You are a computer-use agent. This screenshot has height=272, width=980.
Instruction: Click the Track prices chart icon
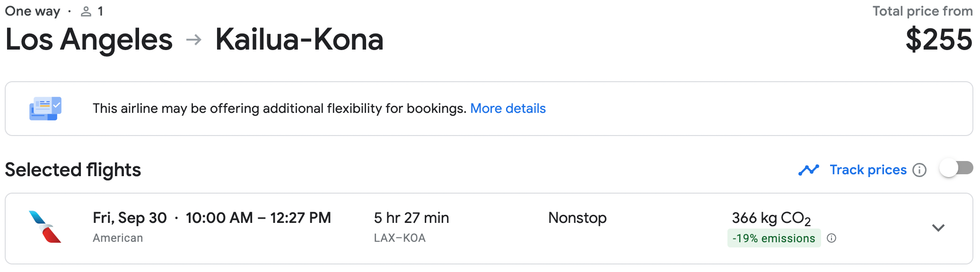coord(809,170)
